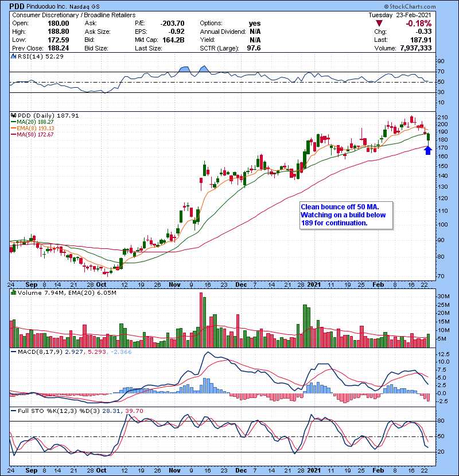Click the 12.5 tick on the MACD axis
This screenshot has height=476, width=459.
pyautogui.click(x=444, y=354)
